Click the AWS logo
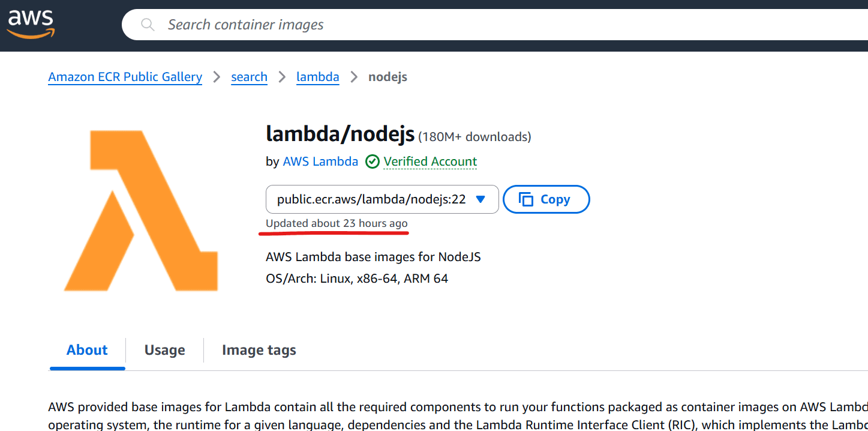The image size is (868, 431). [31, 25]
